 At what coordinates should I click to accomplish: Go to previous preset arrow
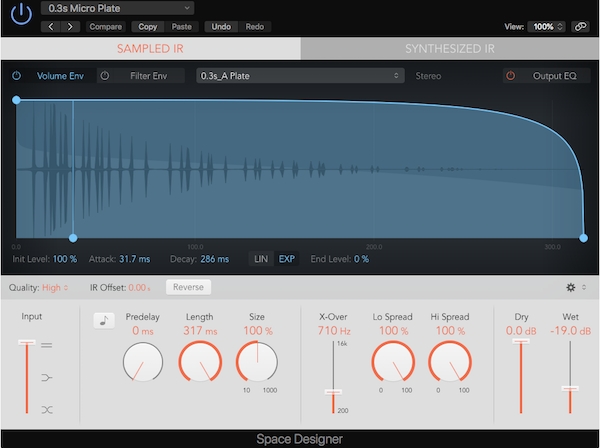coord(51,26)
